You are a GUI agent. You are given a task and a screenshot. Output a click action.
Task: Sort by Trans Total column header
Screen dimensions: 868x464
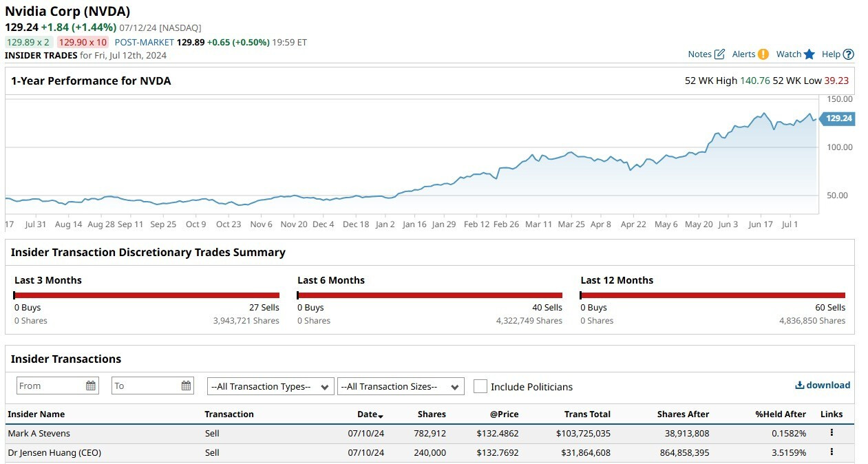587,414
